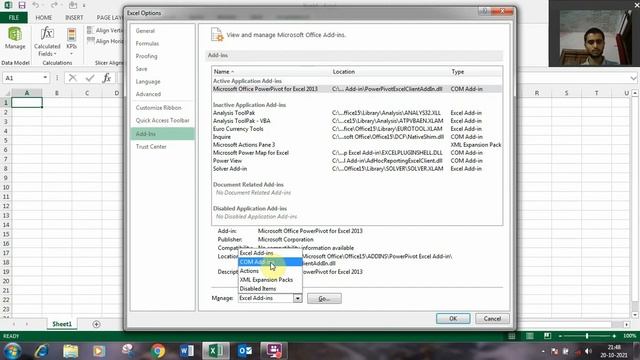This screenshot has width=640, height=360.
Task: Switch to Page Layout view status icon
Action: (529, 336)
